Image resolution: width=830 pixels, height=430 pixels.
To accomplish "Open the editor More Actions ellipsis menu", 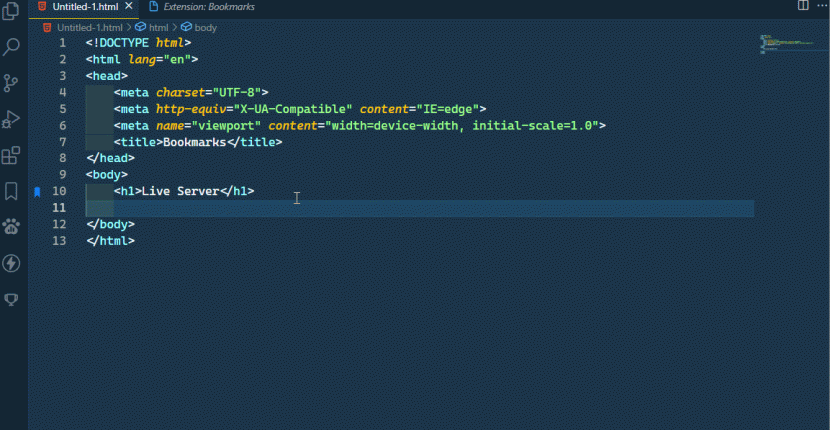I will (x=822, y=6).
